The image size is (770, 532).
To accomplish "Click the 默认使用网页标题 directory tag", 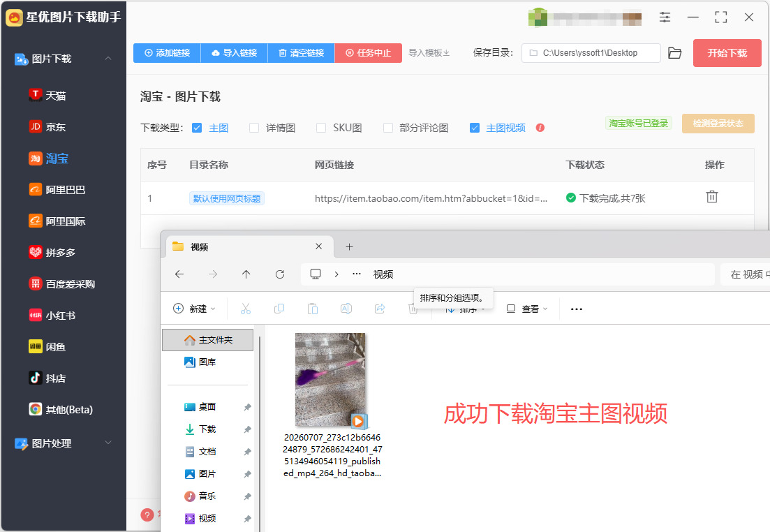I will 227,198.
